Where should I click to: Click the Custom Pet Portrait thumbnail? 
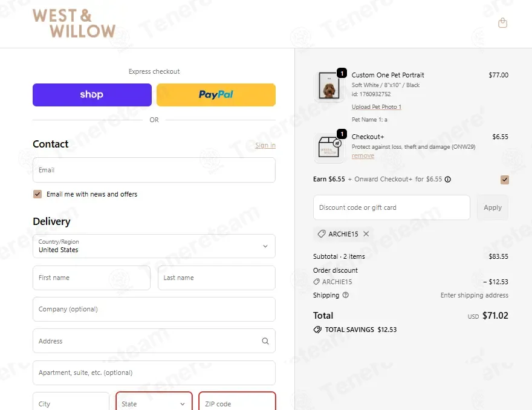click(329, 86)
